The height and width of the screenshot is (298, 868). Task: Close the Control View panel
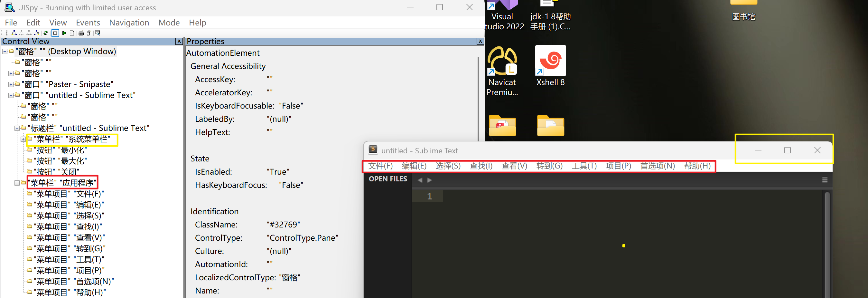[179, 41]
